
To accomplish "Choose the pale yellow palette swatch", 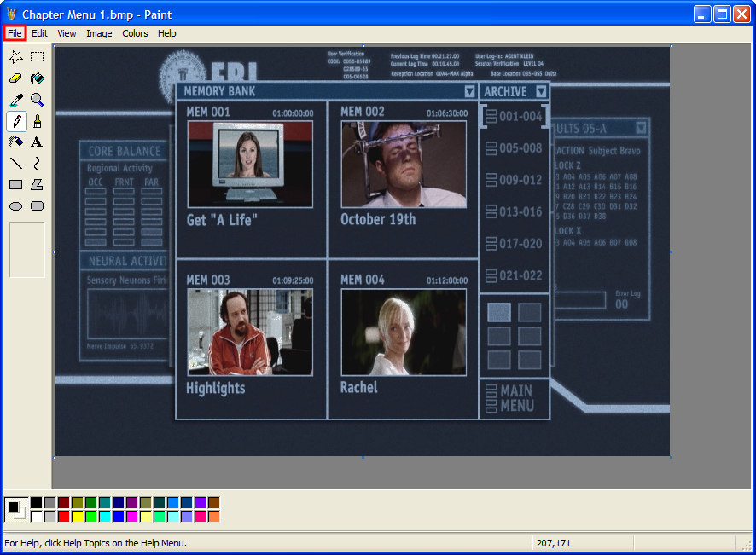I will tap(146, 517).
